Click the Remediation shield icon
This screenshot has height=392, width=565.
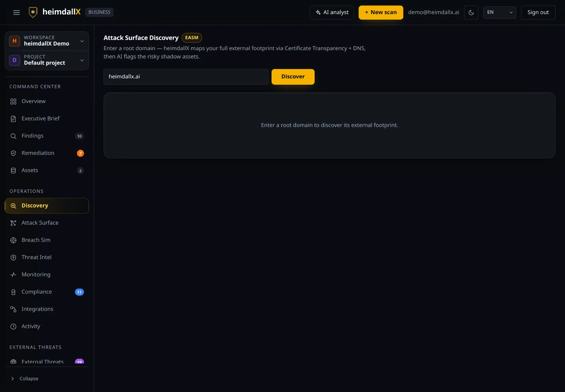pos(13,153)
